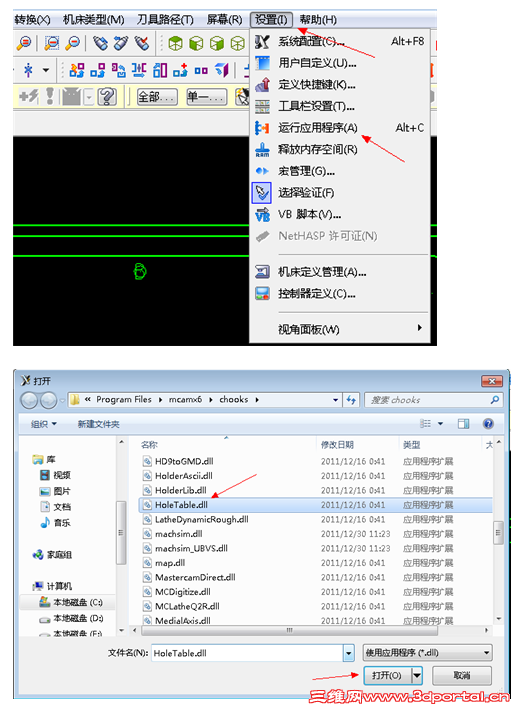
Task: Click the blue asterisk icon in the toolbar
Action: click(29, 70)
